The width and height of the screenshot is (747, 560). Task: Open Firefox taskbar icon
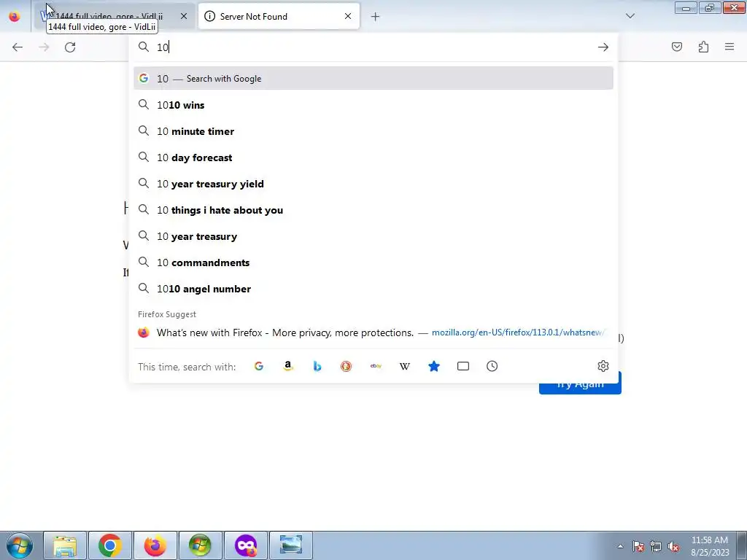coord(155,545)
